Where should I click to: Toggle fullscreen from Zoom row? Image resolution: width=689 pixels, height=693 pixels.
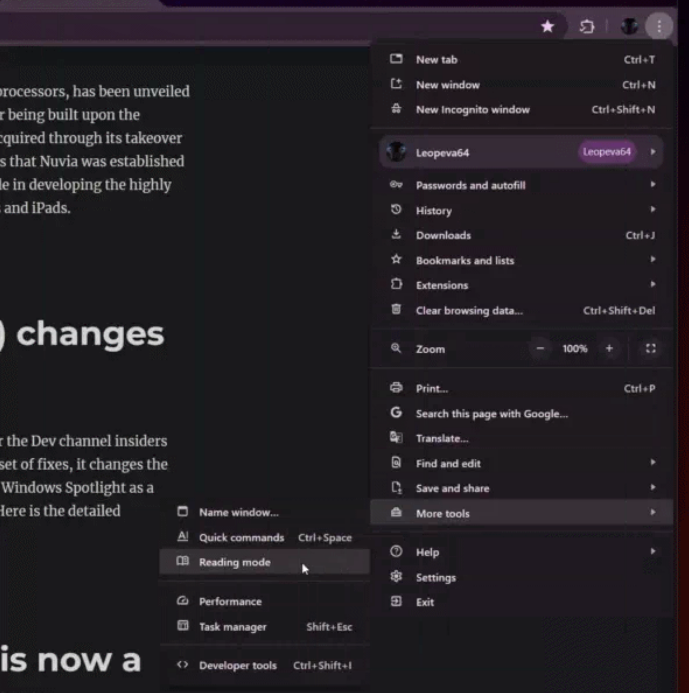point(651,348)
